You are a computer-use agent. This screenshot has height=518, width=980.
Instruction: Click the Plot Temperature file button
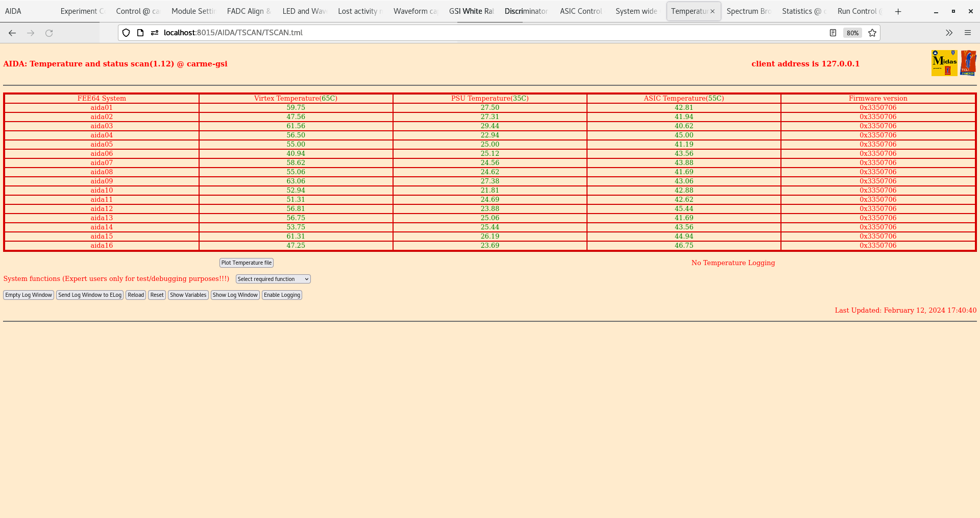click(x=247, y=263)
